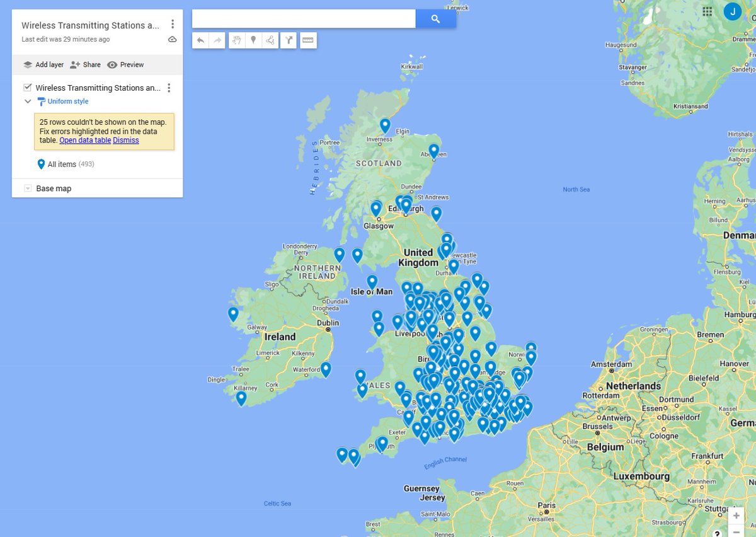The height and width of the screenshot is (537, 756).
Task: Toggle visibility of Wireless Transmitting Stations layer
Action: 26,88
